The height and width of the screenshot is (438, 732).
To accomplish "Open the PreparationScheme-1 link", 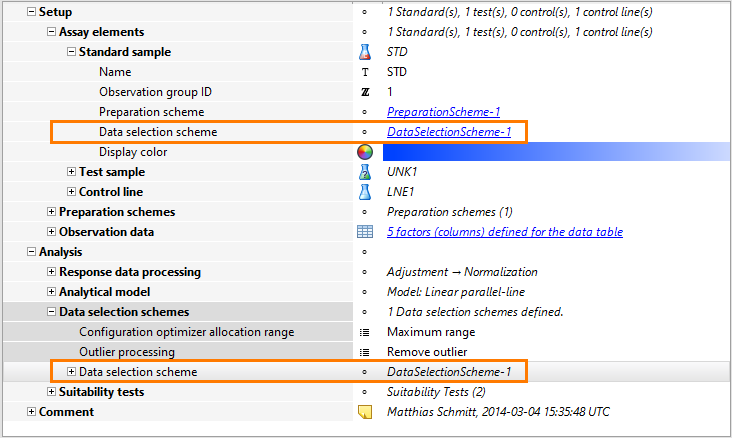I will (x=443, y=112).
